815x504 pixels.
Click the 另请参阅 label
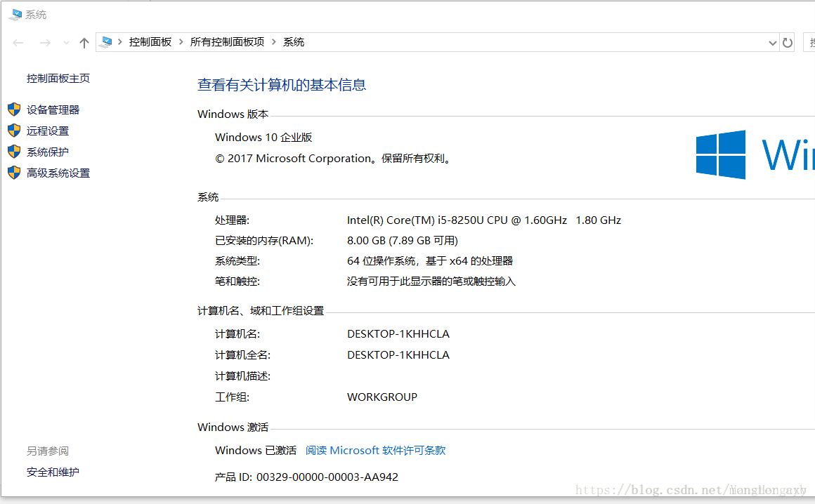coord(48,451)
